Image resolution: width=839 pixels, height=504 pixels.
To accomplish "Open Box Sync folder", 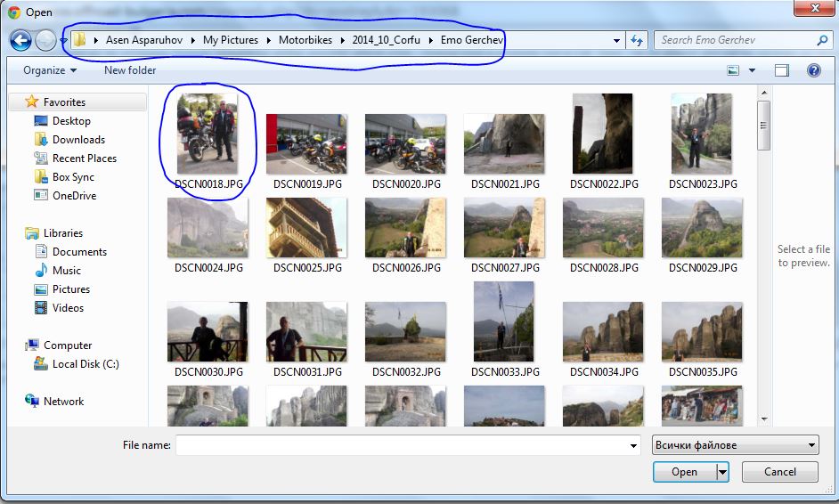I will 73,177.
